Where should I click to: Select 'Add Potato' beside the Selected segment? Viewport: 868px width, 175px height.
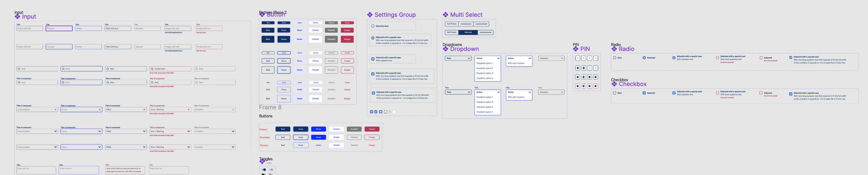[452, 32]
